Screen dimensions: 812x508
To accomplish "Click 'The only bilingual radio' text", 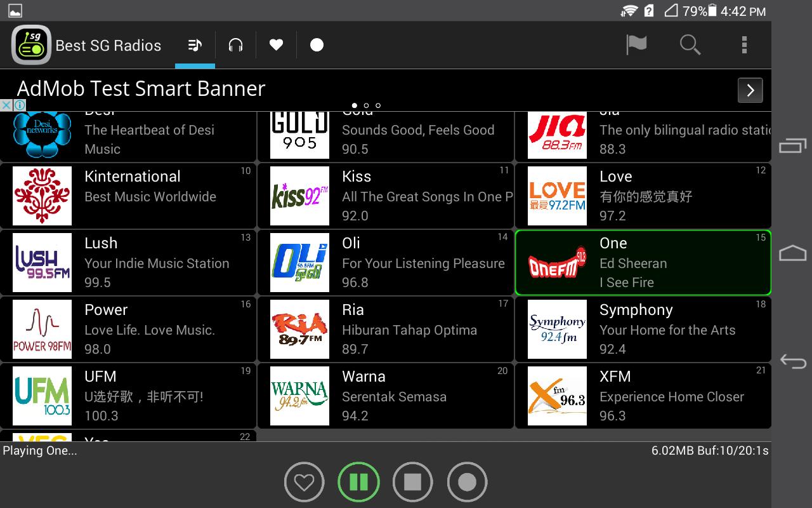I will point(685,130).
